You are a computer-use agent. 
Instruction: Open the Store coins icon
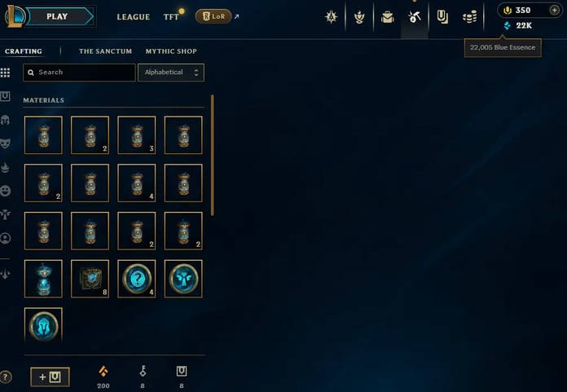pos(469,17)
